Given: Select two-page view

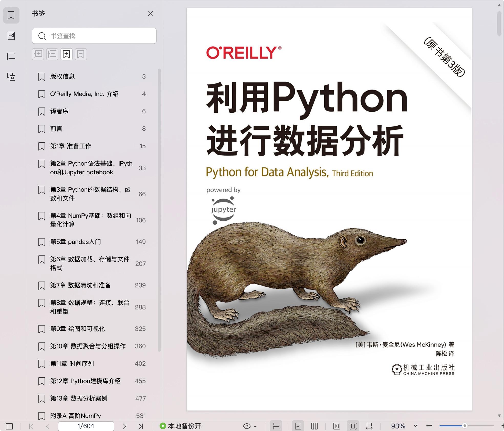Looking at the screenshot, I should pyautogui.click(x=314, y=426).
